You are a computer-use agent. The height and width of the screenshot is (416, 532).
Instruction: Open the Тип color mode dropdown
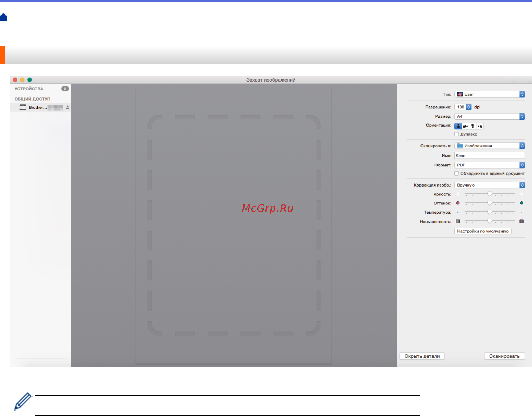tap(490, 94)
